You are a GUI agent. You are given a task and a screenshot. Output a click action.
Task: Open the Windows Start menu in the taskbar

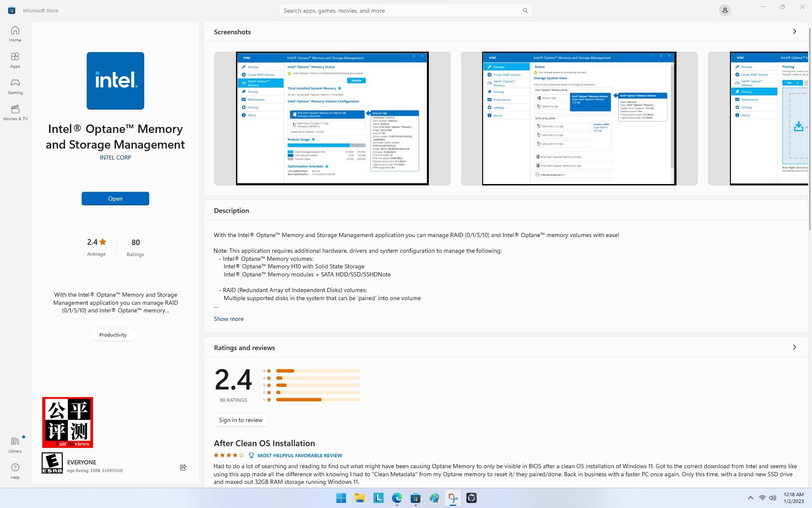pos(341,498)
